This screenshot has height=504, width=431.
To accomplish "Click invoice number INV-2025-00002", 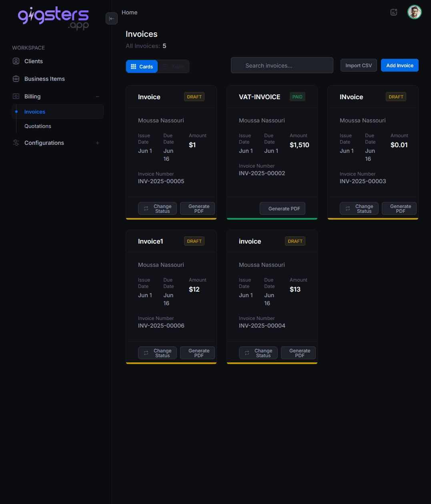I will (262, 173).
